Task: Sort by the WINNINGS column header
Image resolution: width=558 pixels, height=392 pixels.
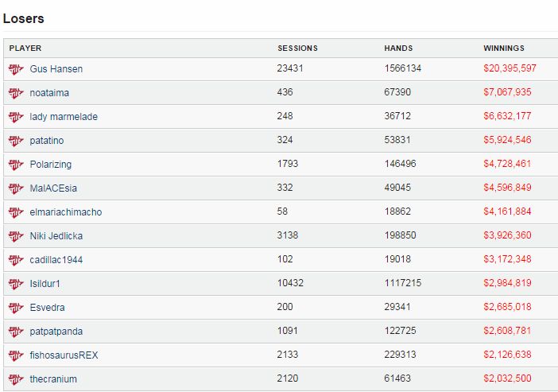Action: 504,48
